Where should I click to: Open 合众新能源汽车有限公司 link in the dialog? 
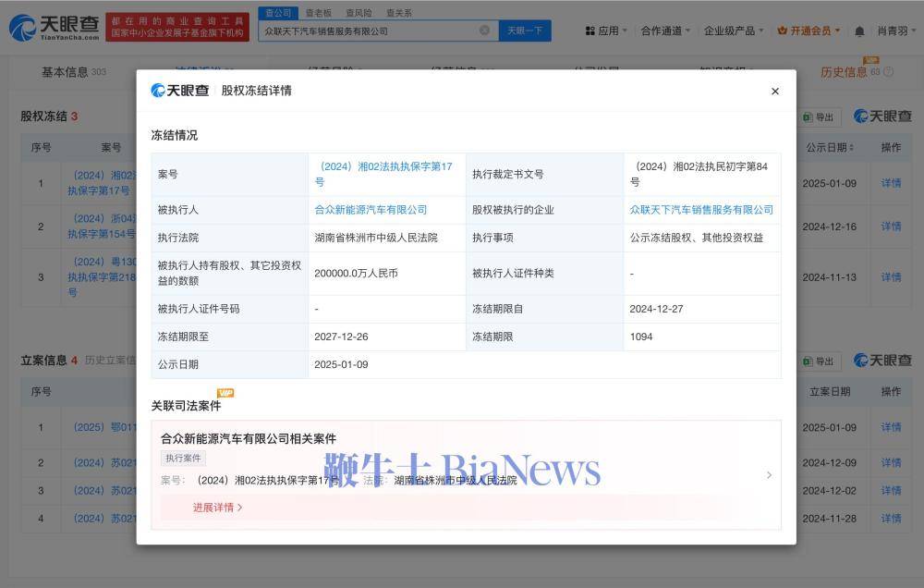[x=371, y=209]
